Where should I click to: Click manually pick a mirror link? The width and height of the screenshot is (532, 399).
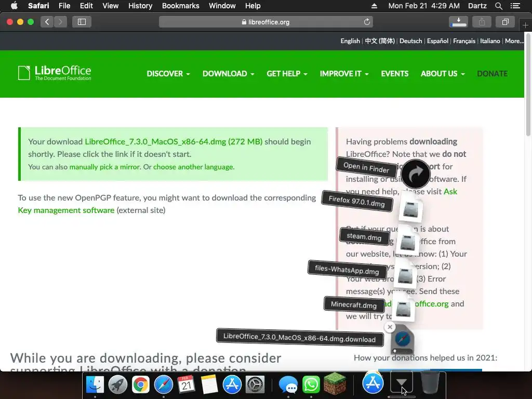pos(104,167)
